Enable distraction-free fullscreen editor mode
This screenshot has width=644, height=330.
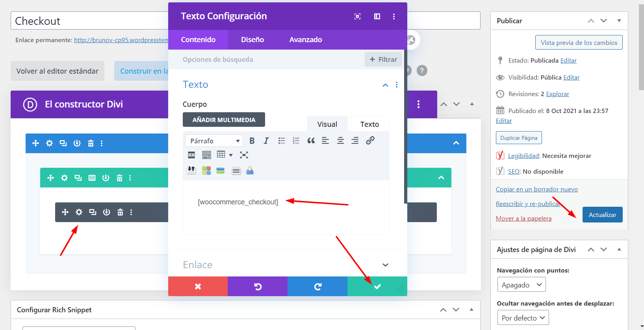(x=244, y=155)
